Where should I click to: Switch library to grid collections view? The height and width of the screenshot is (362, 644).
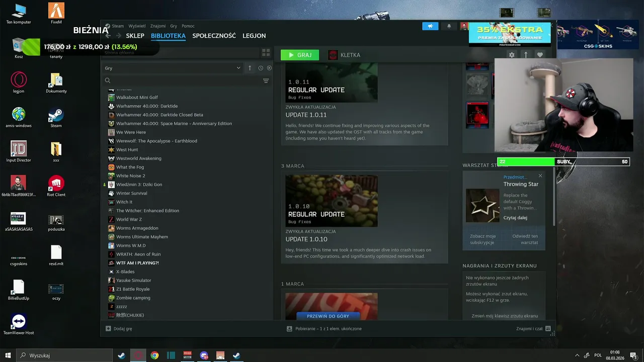(x=266, y=52)
